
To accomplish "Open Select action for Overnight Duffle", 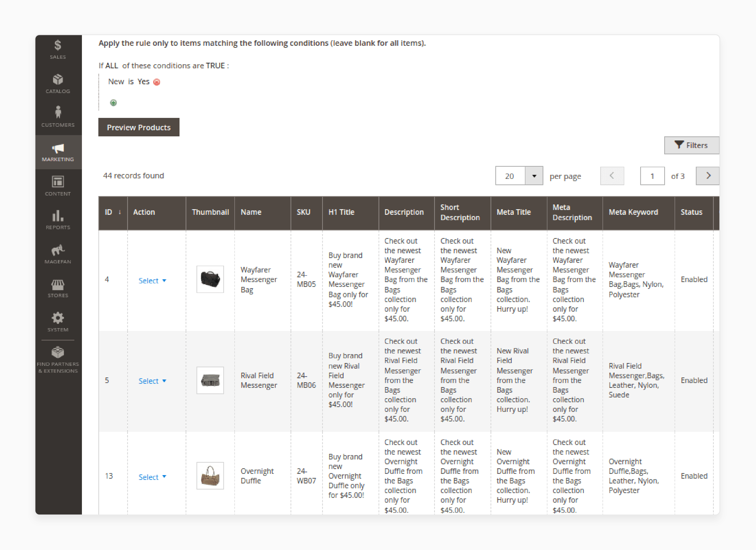I will [x=152, y=477].
